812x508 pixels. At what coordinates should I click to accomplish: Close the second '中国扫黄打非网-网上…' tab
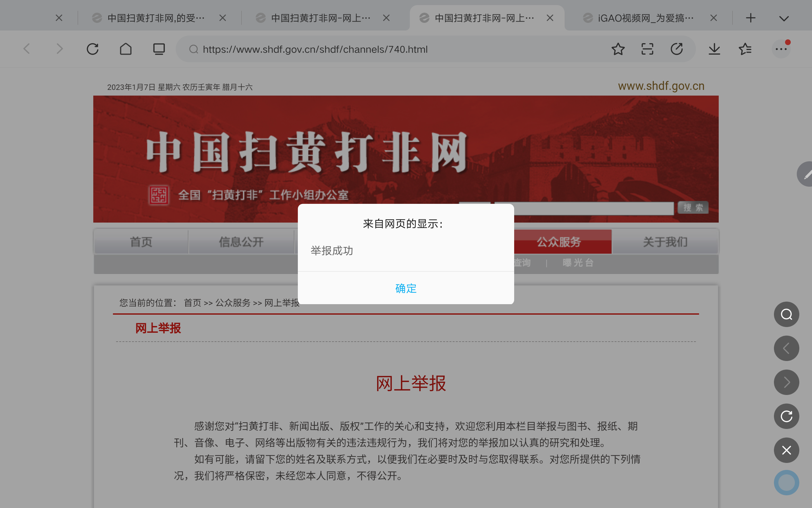(386, 18)
